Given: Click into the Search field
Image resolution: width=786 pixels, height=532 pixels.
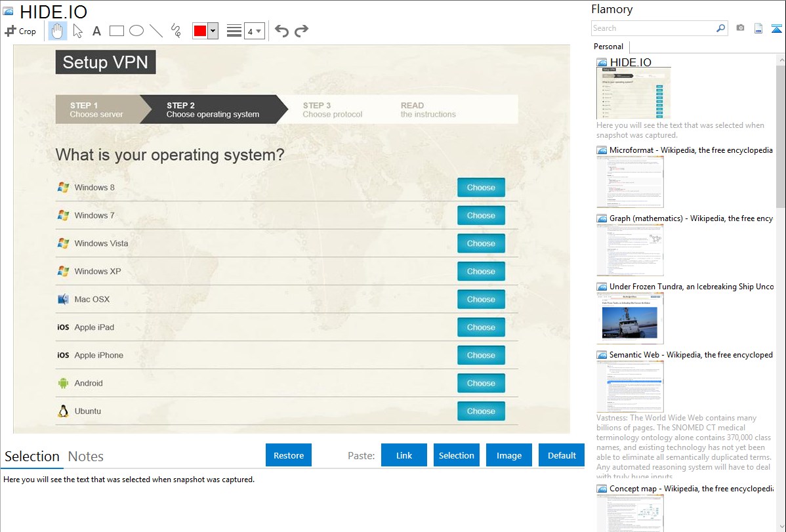Looking at the screenshot, I should tap(653, 28).
